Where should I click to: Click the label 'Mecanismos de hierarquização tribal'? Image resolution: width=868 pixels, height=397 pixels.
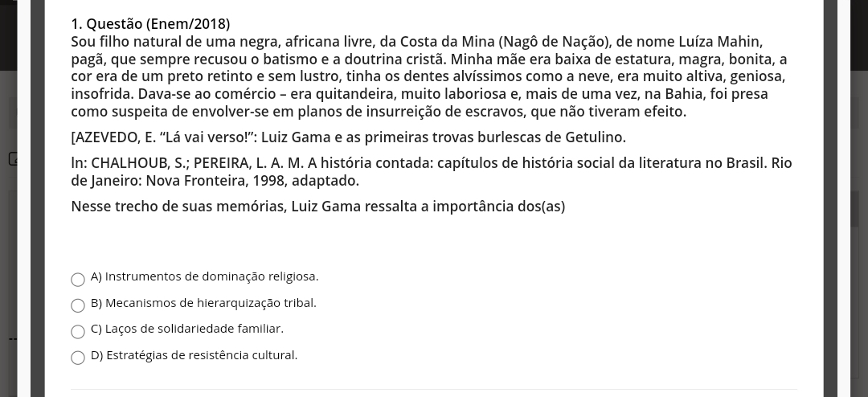pyautogui.click(x=211, y=303)
